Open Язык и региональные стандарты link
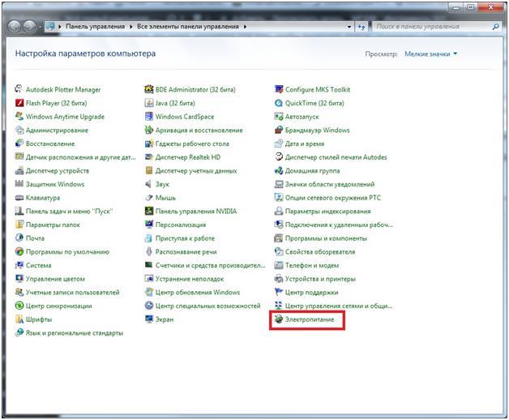Screen dimensions: 509x420 [75, 333]
